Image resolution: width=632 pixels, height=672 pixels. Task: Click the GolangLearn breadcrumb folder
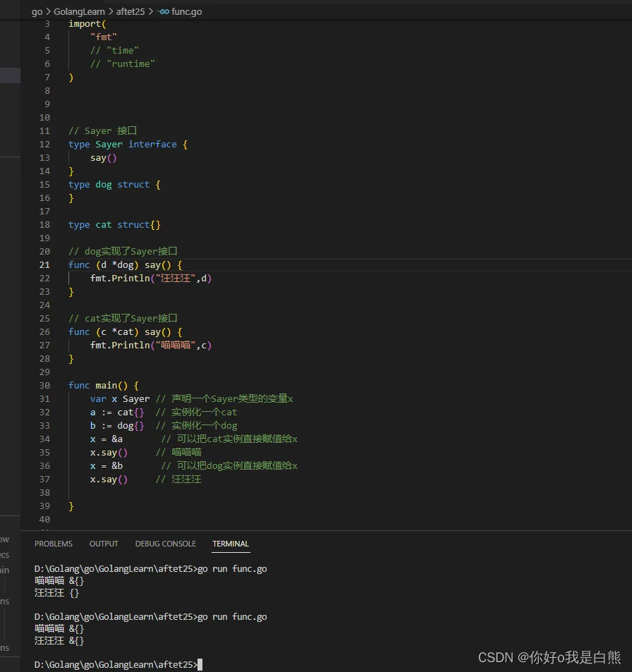[x=79, y=11]
